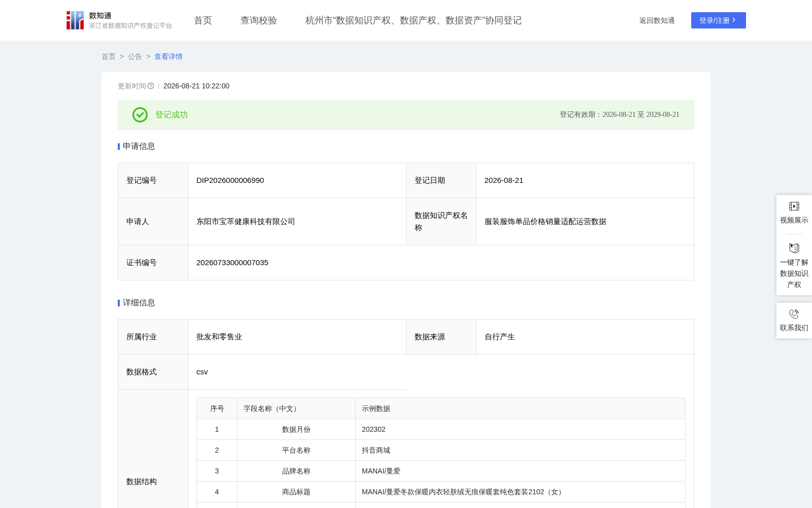Click certificate number 20260733000007035
Viewport: 812px width, 508px height.
(232, 263)
